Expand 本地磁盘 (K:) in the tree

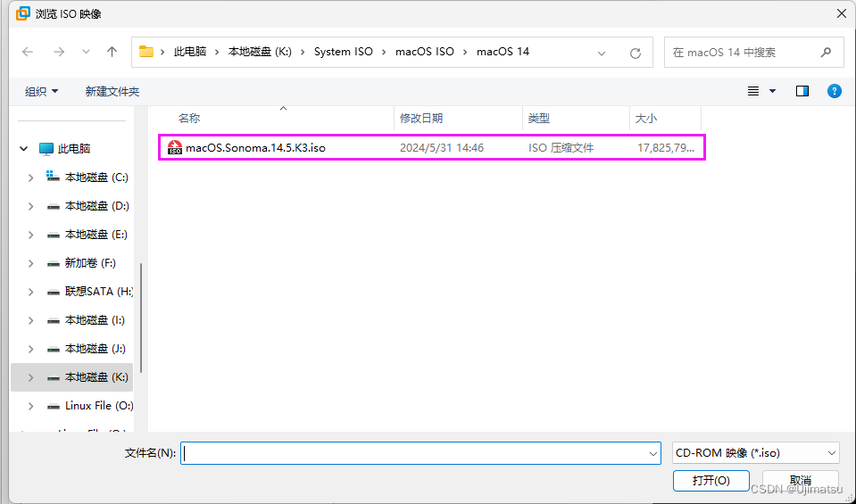(30, 377)
